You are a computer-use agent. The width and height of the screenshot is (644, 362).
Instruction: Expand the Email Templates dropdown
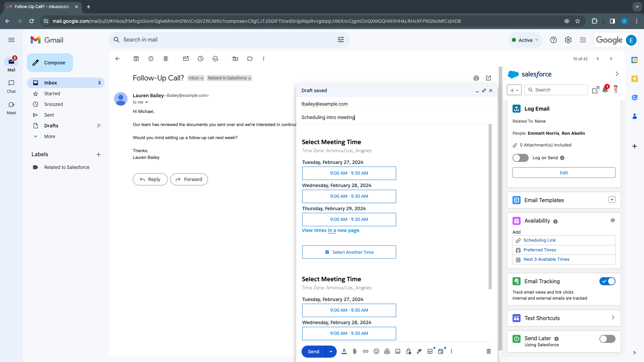pos(612,200)
